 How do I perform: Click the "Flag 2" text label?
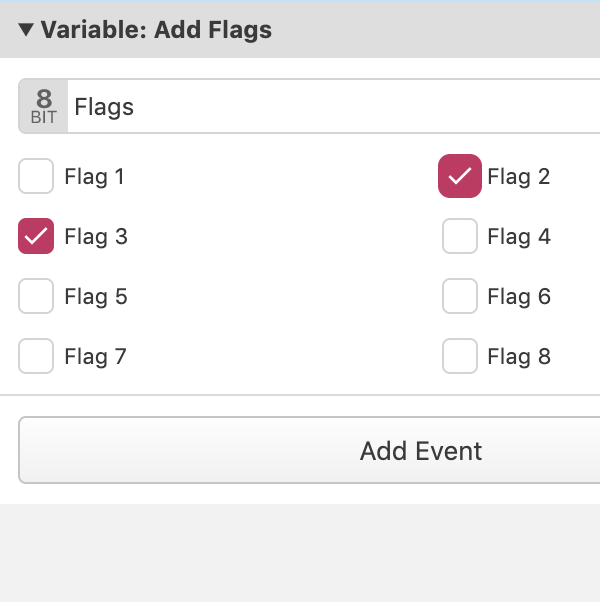click(x=519, y=177)
